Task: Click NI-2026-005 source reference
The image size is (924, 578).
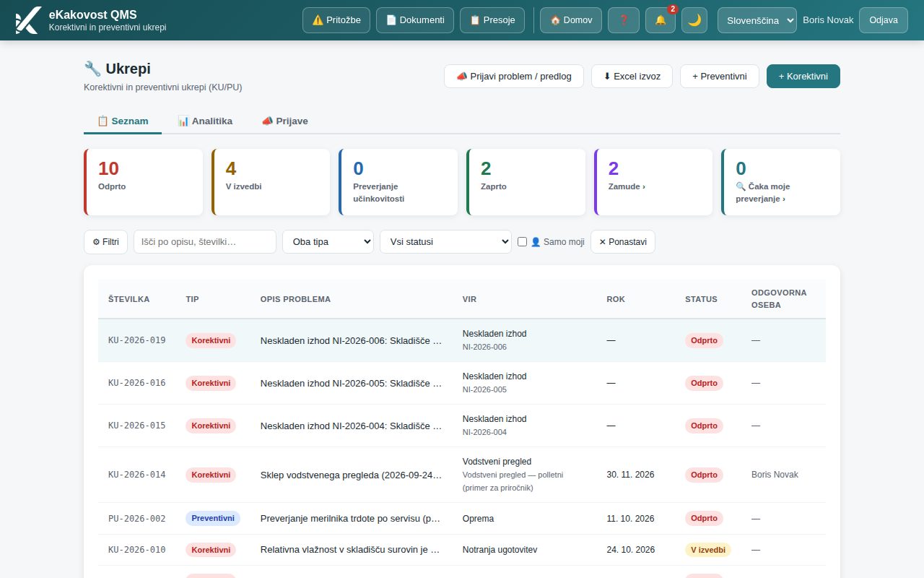Action: [484, 390]
